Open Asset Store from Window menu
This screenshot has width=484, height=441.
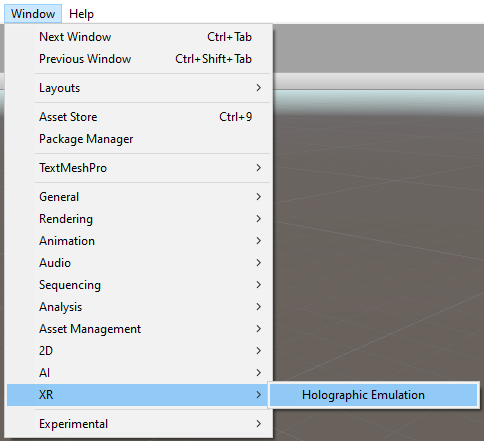pyautogui.click(x=138, y=117)
